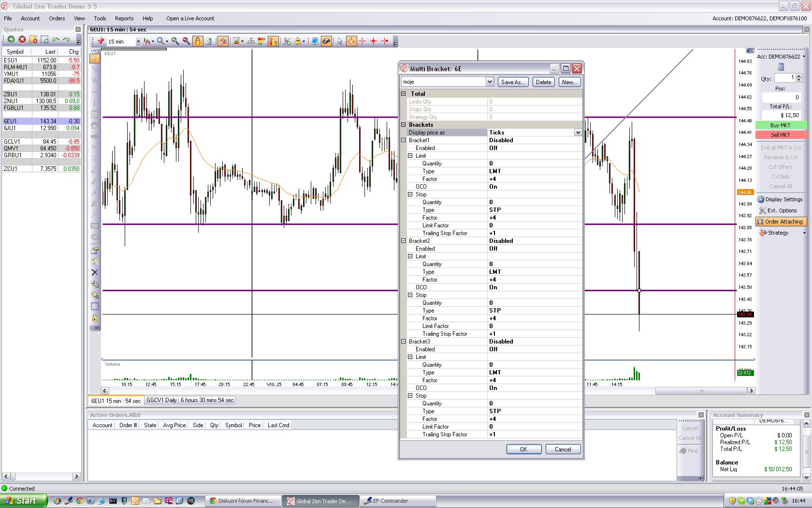Collapse the Bracket1 tree section
The width and height of the screenshot is (812, 508).
pyautogui.click(x=404, y=140)
